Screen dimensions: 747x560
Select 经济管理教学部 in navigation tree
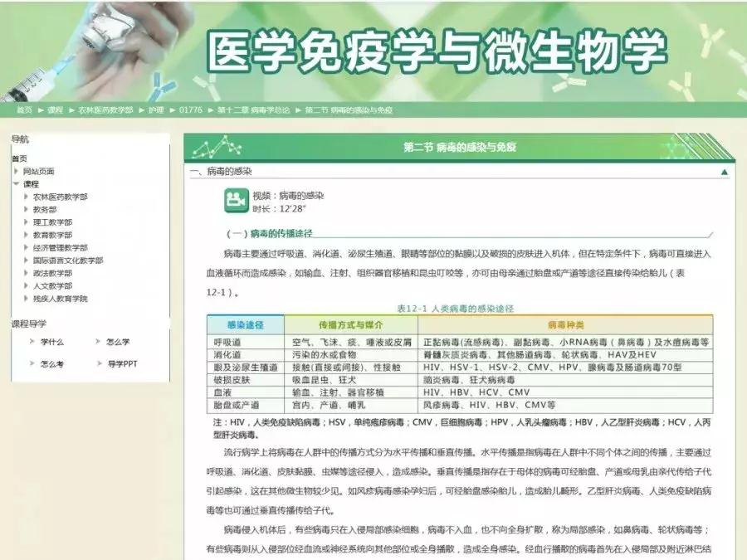(x=60, y=247)
